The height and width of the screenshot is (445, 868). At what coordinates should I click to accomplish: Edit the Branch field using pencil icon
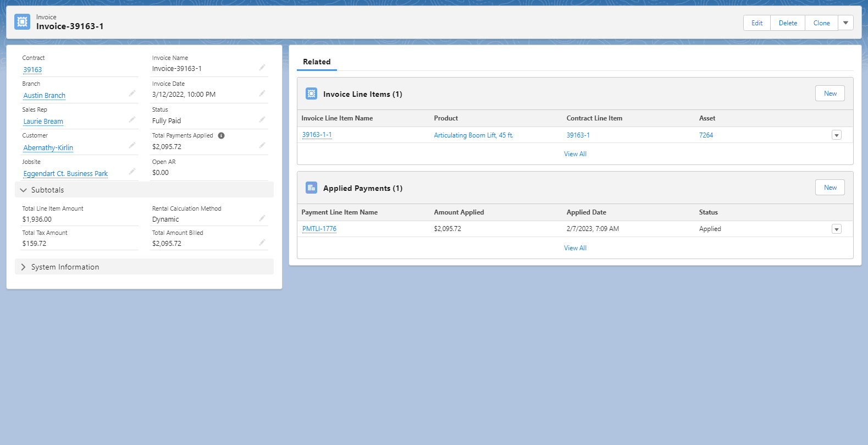click(132, 94)
